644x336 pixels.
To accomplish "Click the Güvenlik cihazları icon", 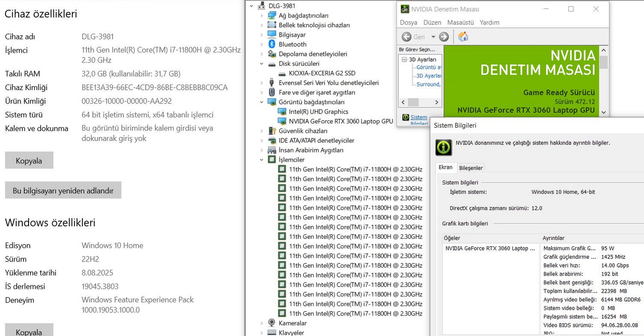I will pos(272,131).
